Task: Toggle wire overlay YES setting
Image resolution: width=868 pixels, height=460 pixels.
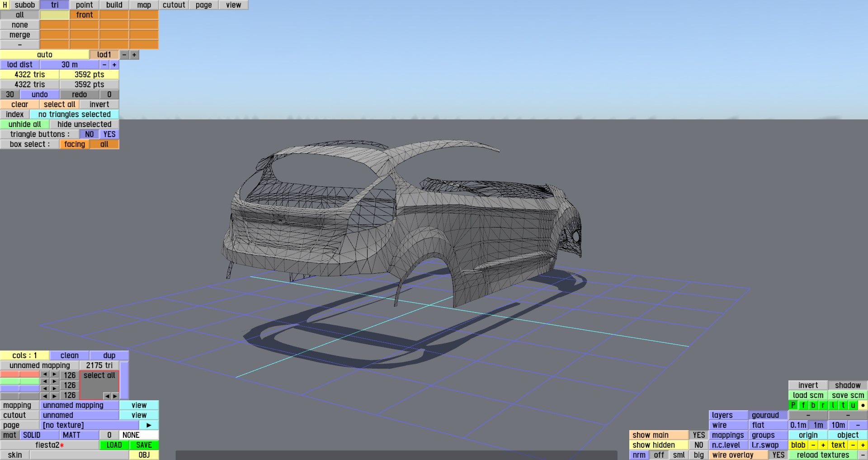Action: [x=778, y=455]
